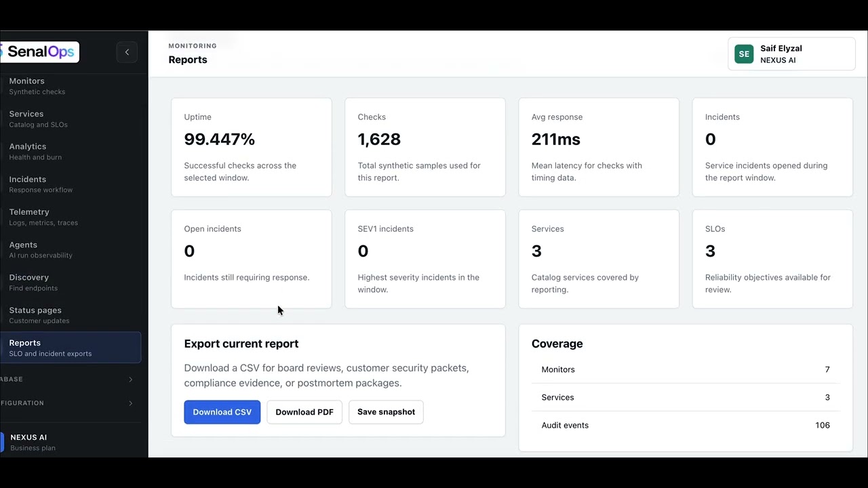Open Incidents response workflow in sidebar
The width and height of the screenshot is (868, 488).
(71, 184)
